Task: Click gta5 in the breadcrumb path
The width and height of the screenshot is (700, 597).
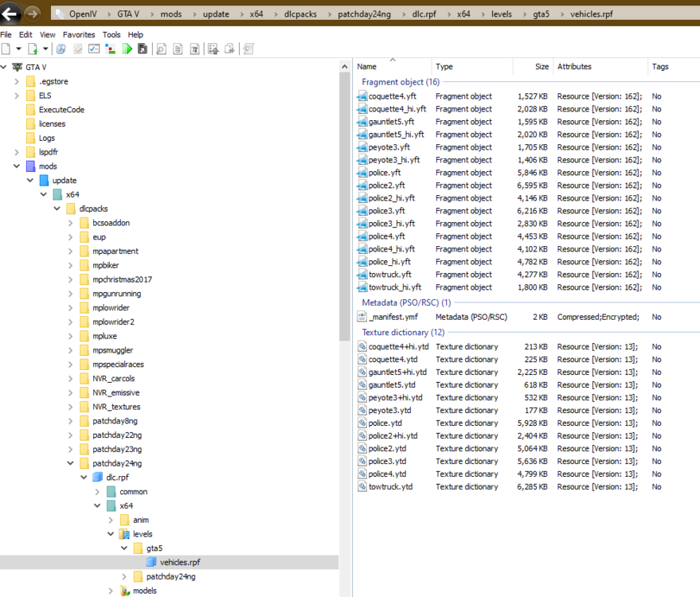Action: (x=541, y=14)
